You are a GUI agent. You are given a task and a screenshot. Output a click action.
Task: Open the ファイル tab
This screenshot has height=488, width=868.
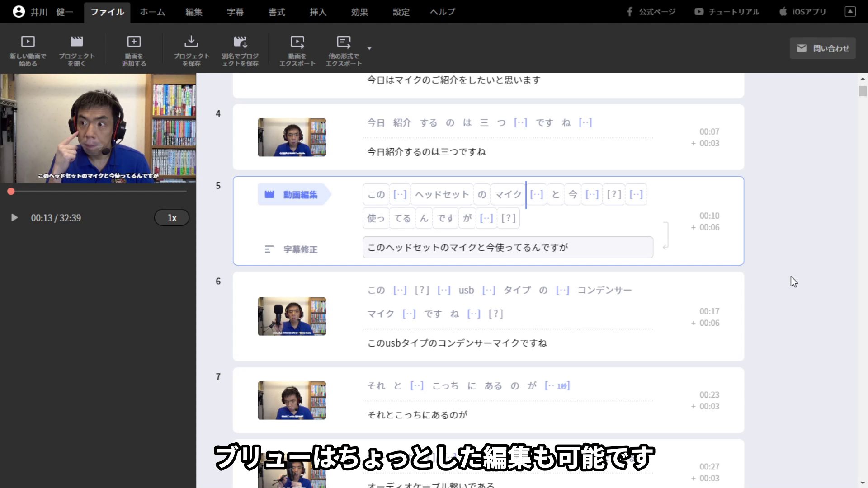[x=107, y=12]
